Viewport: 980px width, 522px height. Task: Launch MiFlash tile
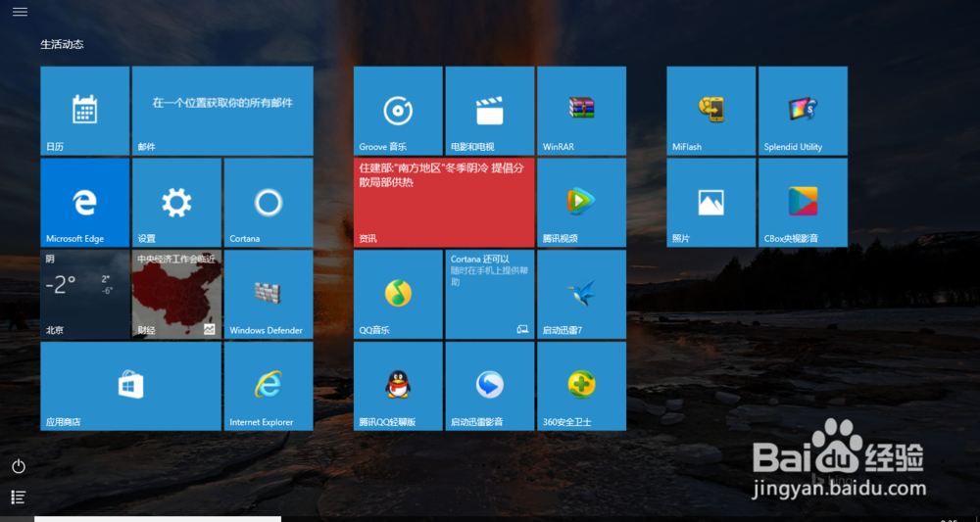point(711,111)
